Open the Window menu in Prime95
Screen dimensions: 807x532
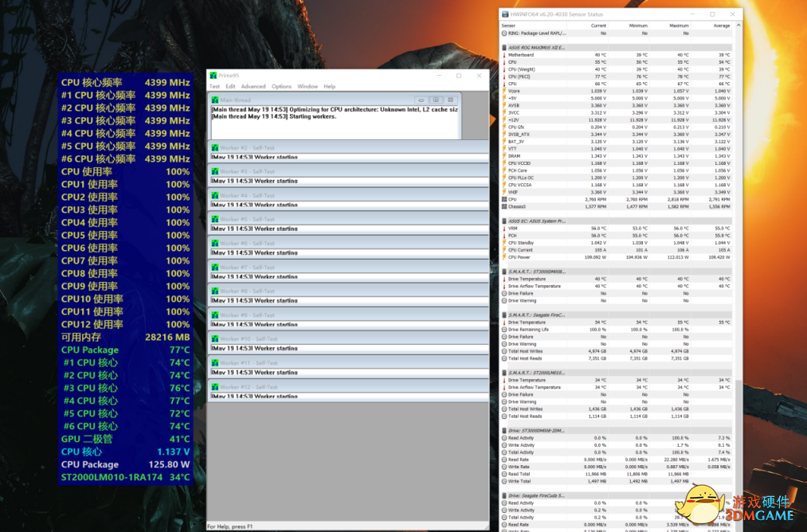(x=308, y=87)
